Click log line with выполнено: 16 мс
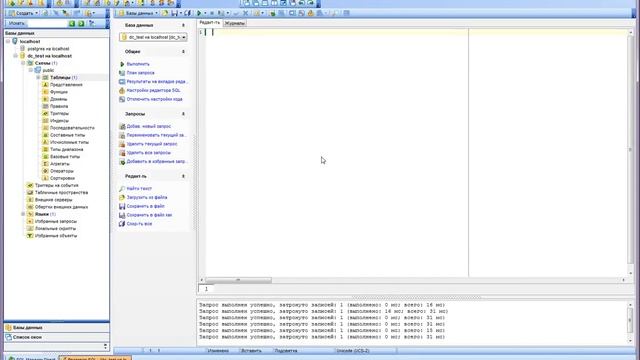Viewport: 640px width, 360px height. (323, 311)
